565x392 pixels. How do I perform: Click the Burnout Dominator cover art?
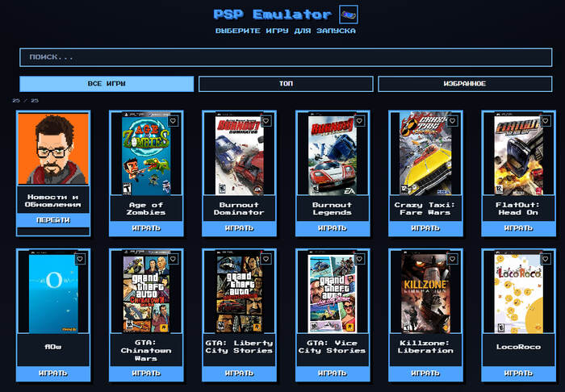pyautogui.click(x=239, y=154)
